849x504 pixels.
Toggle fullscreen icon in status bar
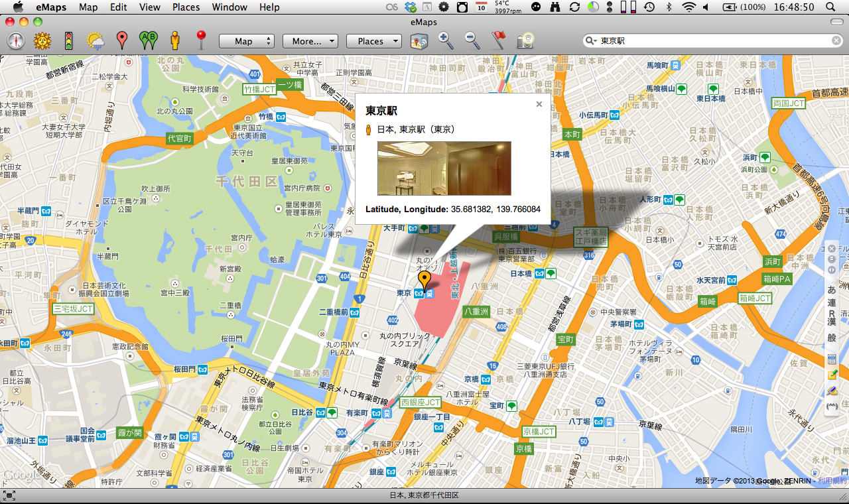point(9,495)
